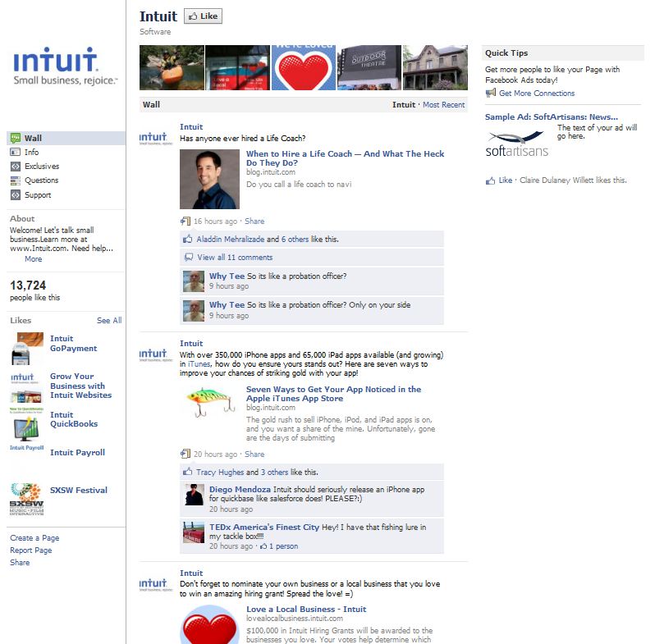
Task: Open Grow Your Business with Intuit Websites
Action: click(x=81, y=386)
